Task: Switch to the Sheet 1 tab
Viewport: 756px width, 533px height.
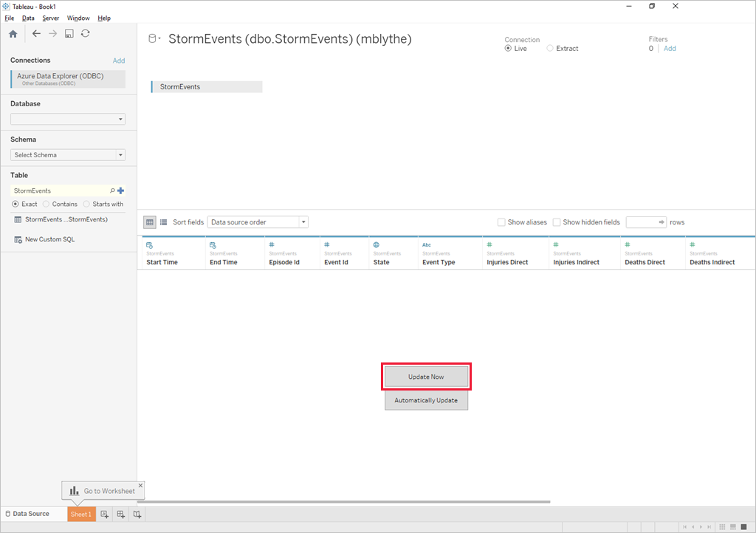Action: tap(81, 515)
